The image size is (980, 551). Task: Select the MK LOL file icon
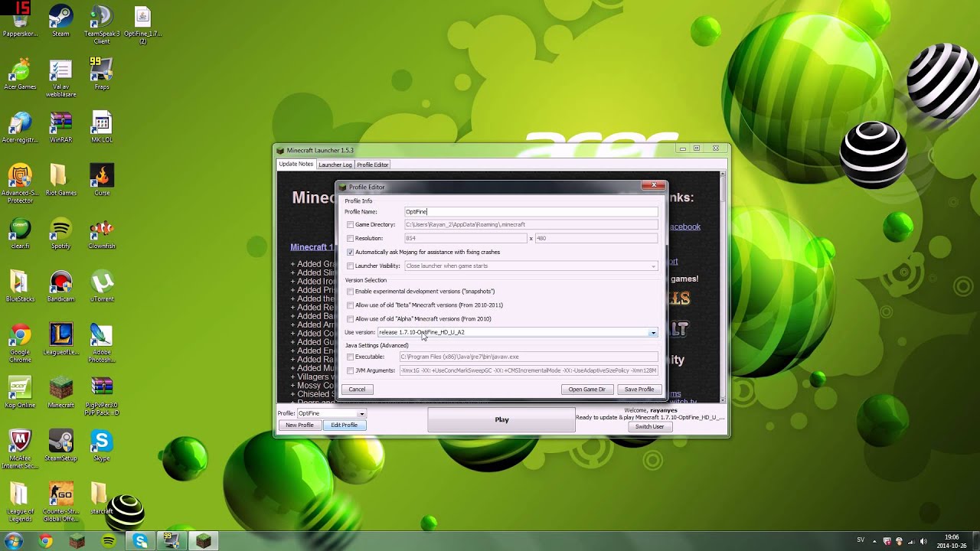[x=102, y=126]
